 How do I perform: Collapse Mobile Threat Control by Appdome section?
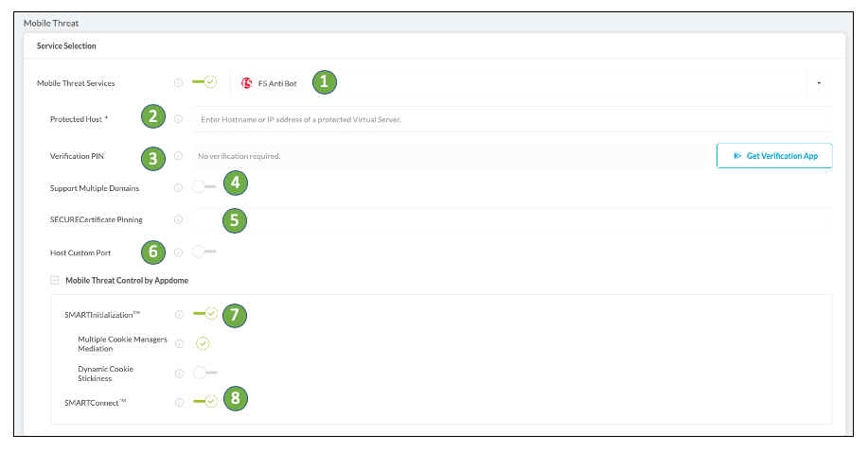click(x=55, y=280)
